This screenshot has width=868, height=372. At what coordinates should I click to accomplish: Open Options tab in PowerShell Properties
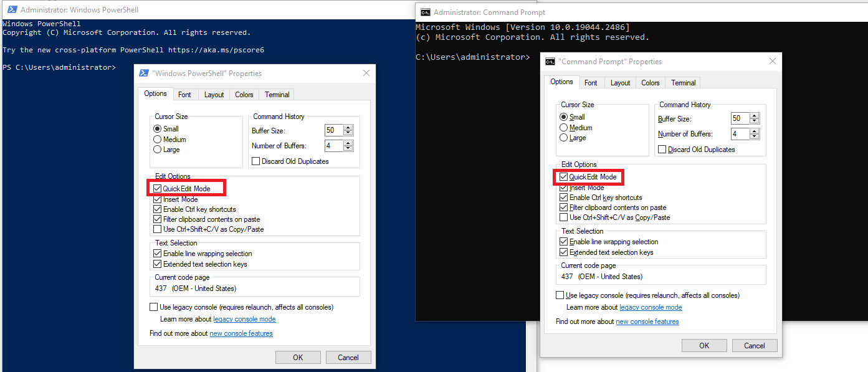pos(155,93)
